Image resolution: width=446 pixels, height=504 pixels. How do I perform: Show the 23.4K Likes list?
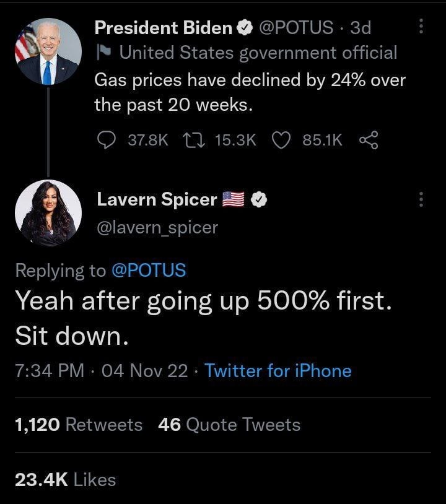point(65,479)
